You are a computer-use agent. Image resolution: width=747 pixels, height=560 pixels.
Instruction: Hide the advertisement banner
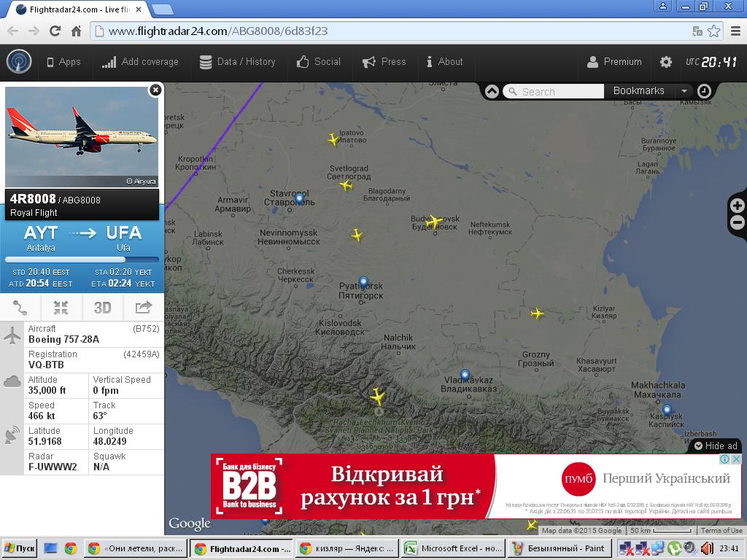(x=716, y=446)
